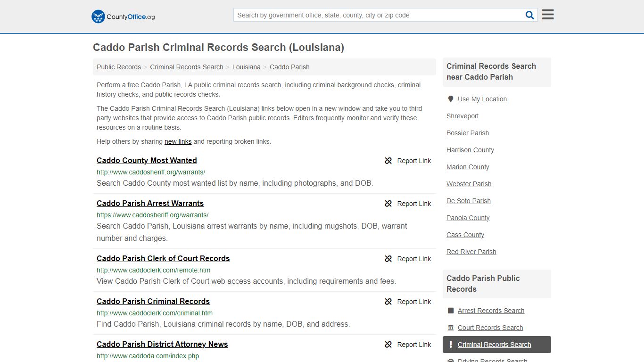Click broken-link icon for Caddo Parish Arrest Warrants
This screenshot has height=362, width=644.
[x=388, y=204]
